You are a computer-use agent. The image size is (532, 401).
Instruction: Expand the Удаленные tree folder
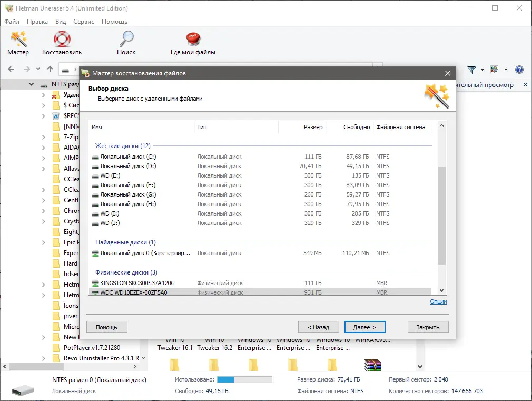(43, 95)
